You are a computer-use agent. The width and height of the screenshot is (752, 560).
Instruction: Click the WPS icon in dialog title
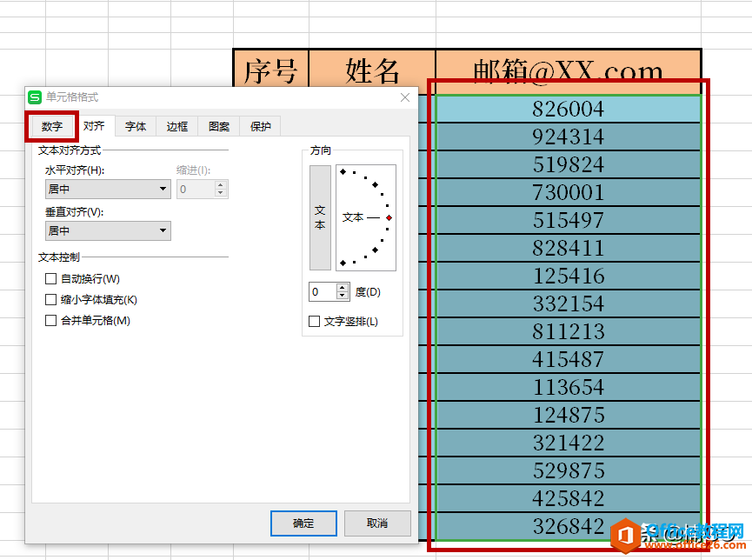tap(35, 97)
